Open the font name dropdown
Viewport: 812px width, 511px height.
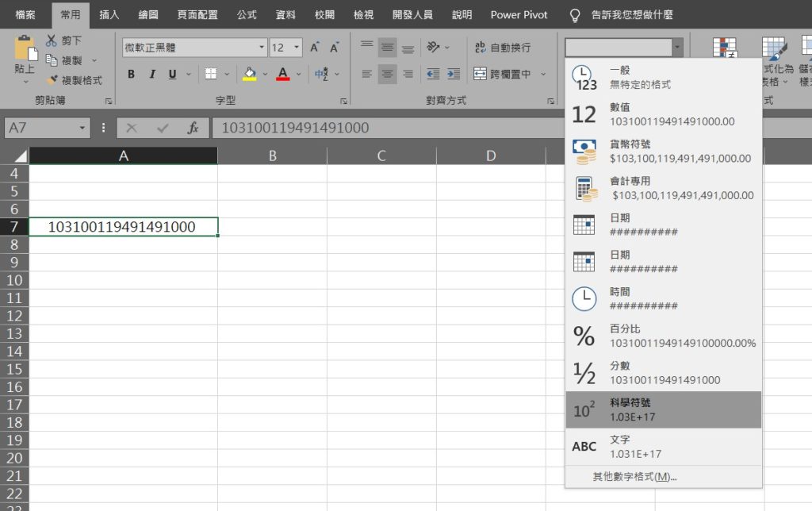click(262, 47)
